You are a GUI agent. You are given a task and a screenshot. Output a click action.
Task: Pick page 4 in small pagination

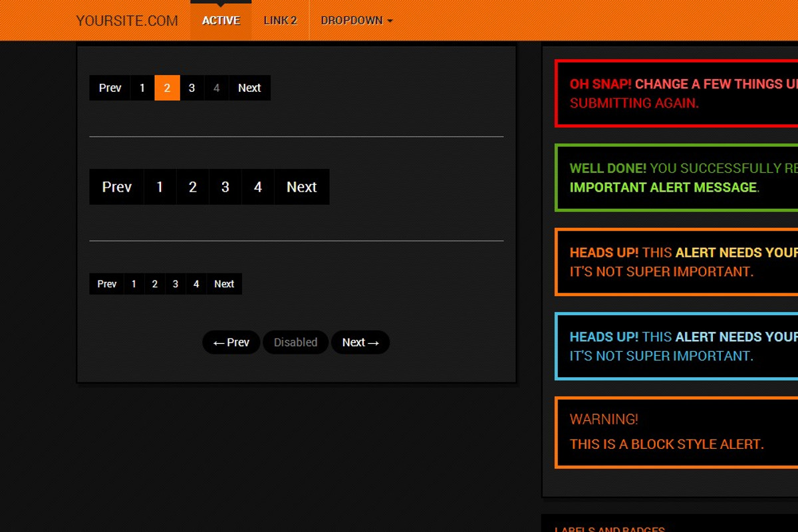196,284
